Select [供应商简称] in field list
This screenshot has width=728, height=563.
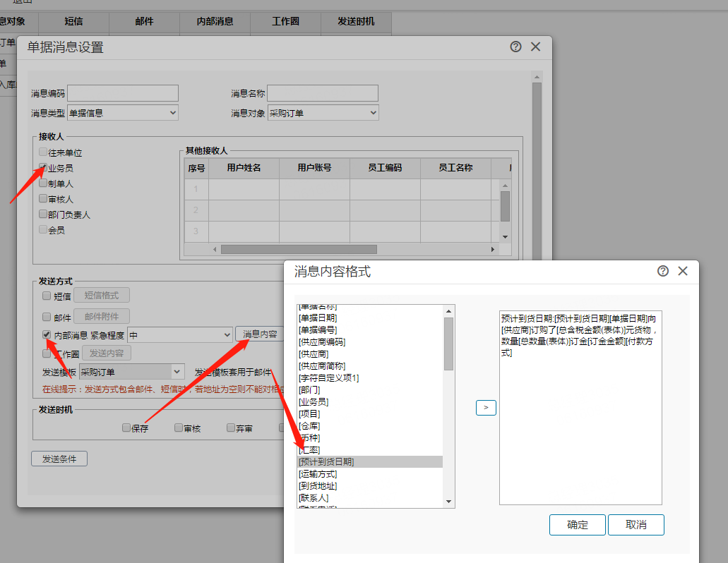[x=370, y=366]
